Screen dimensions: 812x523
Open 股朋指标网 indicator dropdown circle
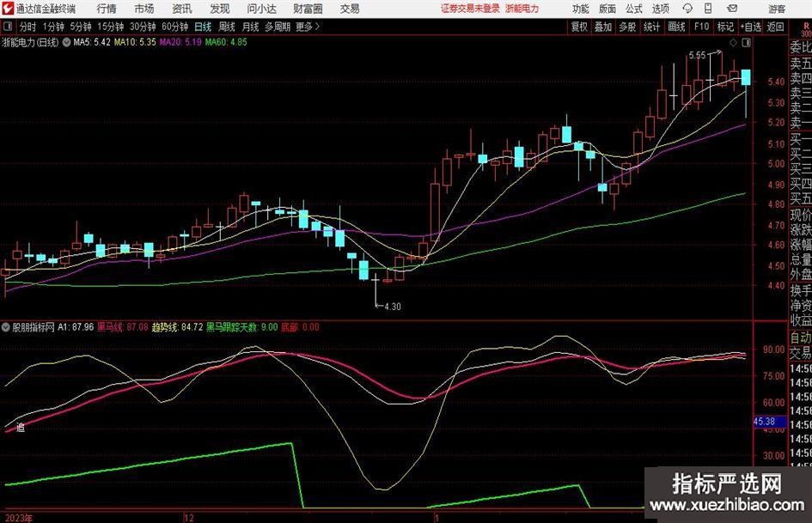pos(6,327)
